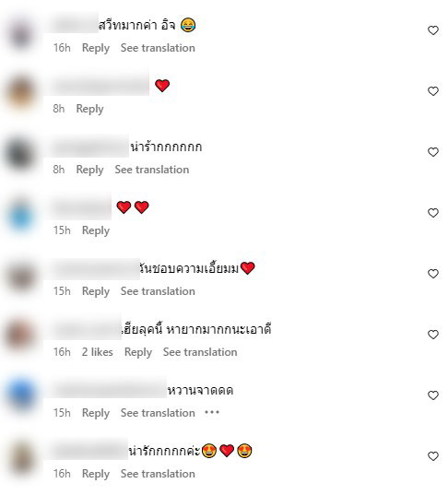Reply to the two hearts 15h comment
The height and width of the screenshot is (495, 448).
[x=96, y=230]
